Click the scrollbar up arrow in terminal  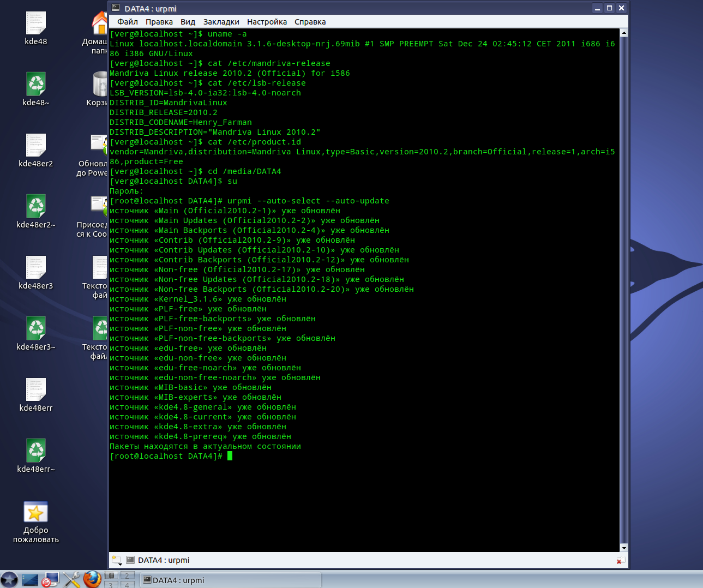[624, 33]
